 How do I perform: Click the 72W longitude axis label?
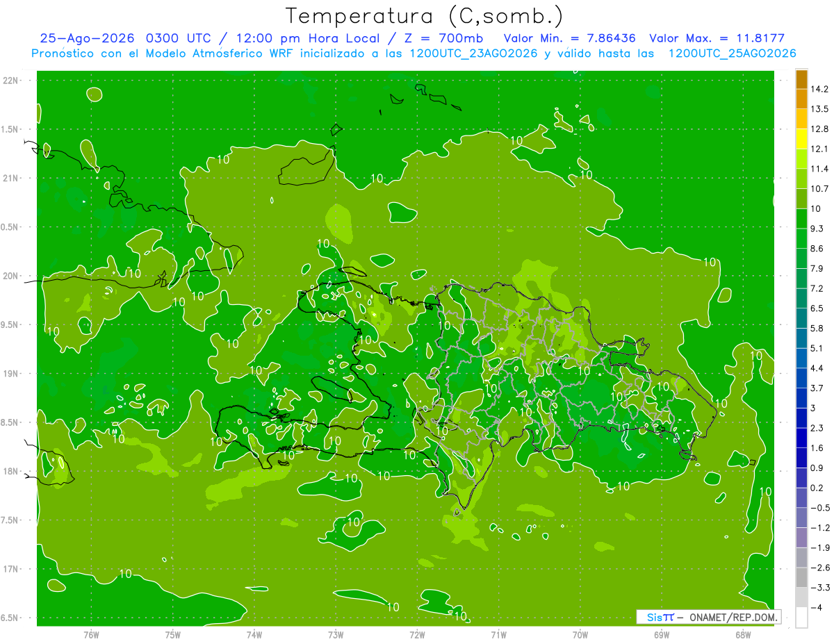[417, 635]
